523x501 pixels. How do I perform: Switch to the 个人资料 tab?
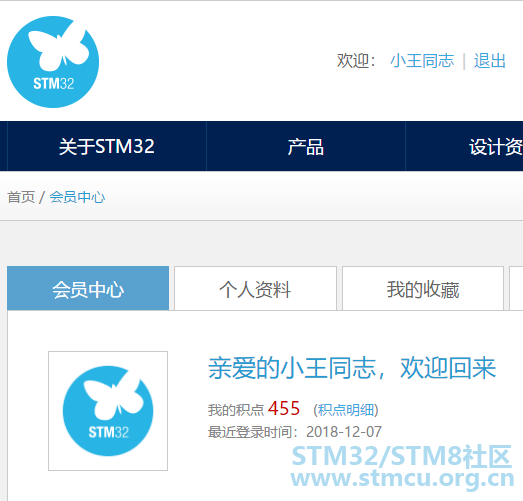pyautogui.click(x=255, y=289)
